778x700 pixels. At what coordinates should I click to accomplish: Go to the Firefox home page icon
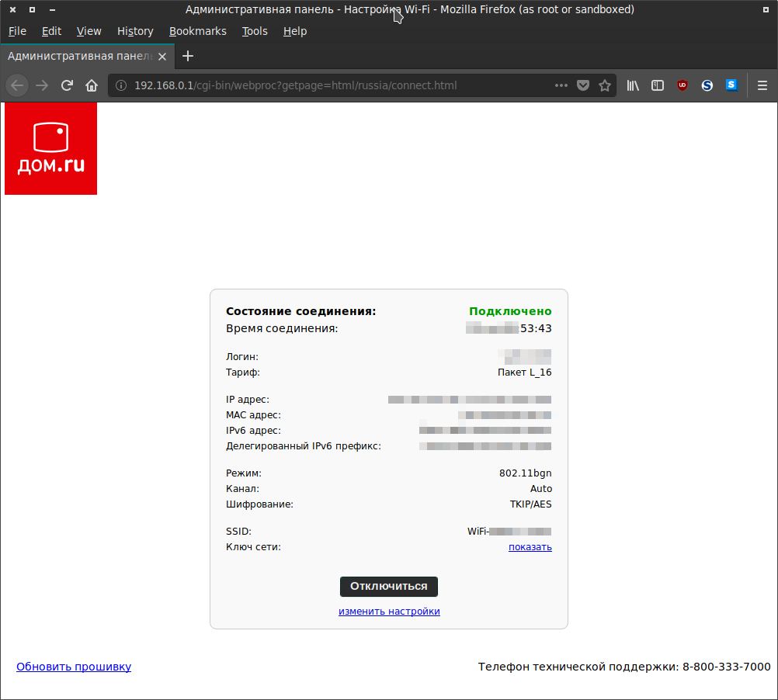[x=92, y=85]
